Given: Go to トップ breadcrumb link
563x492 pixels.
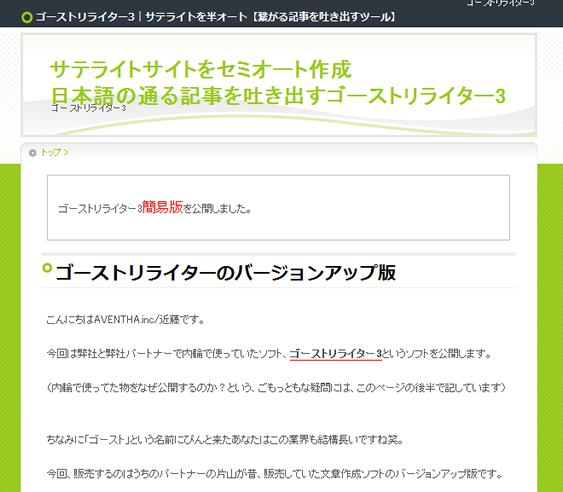Looking at the screenshot, I should (51, 153).
